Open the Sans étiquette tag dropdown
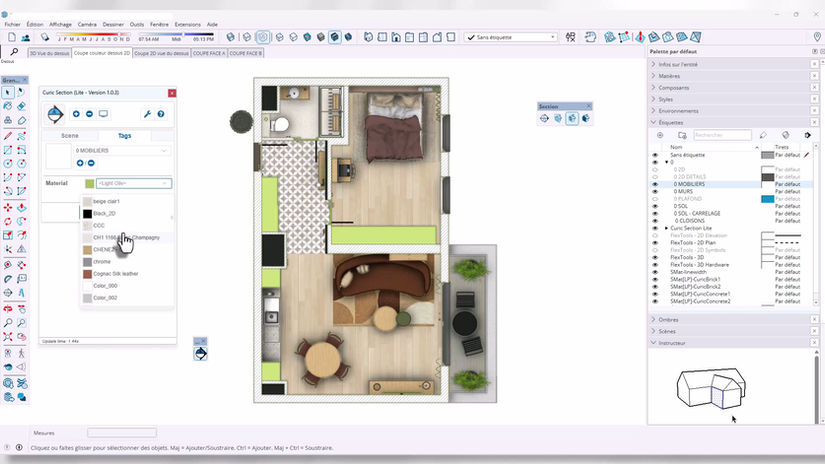Viewport: 825px width, 464px height. 510,37
